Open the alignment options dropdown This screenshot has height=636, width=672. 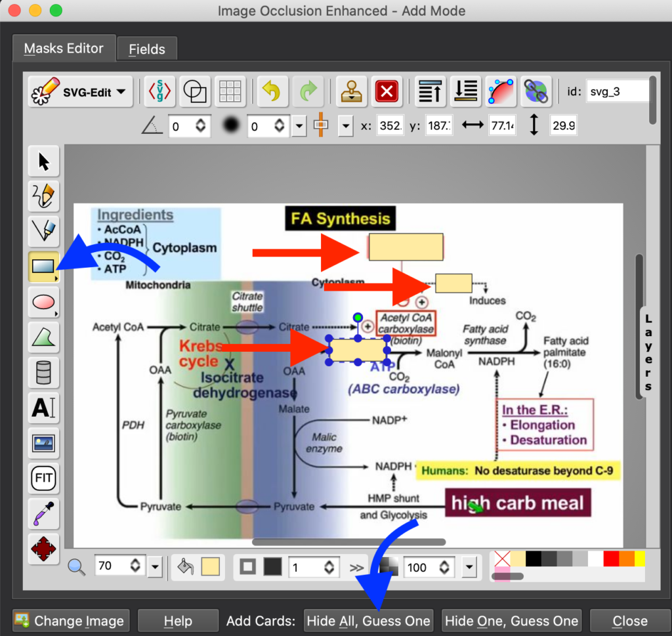click(345, 126)
